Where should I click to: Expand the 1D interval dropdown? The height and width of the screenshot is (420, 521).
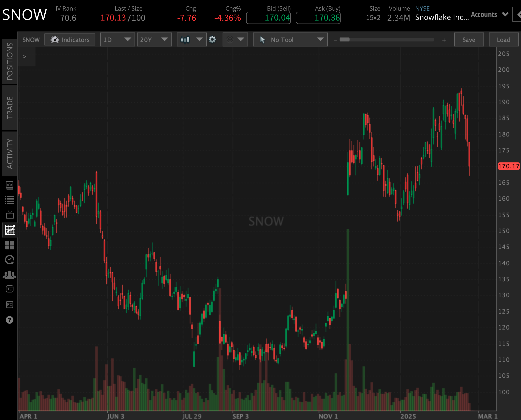pos(117,40)
